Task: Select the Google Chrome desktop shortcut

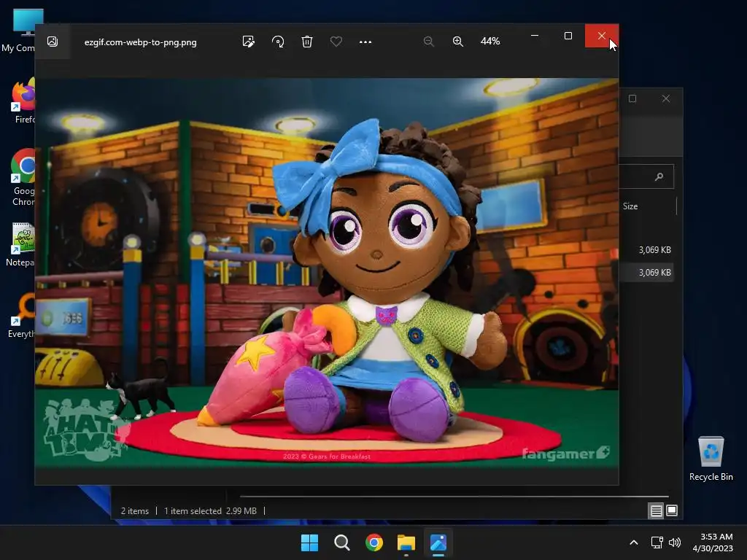Action: point(23,177)
